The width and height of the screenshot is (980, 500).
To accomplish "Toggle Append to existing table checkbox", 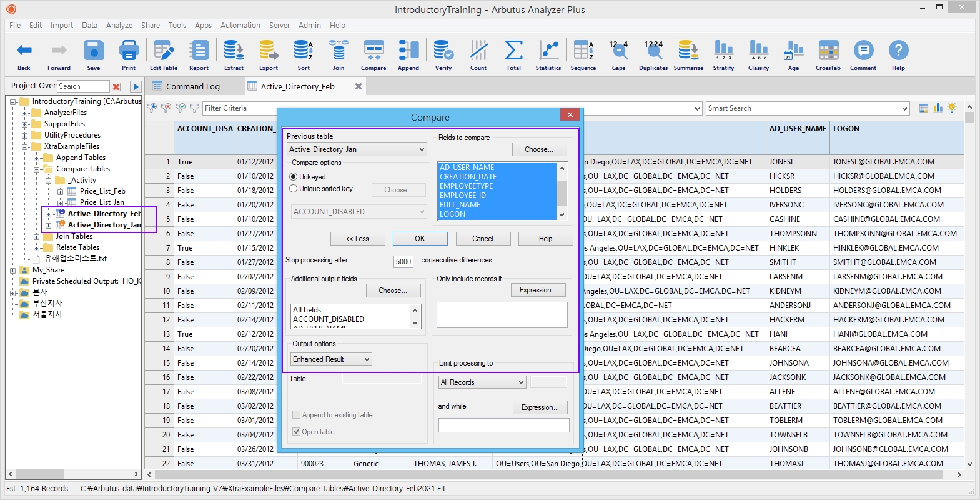I will point(297,415).
